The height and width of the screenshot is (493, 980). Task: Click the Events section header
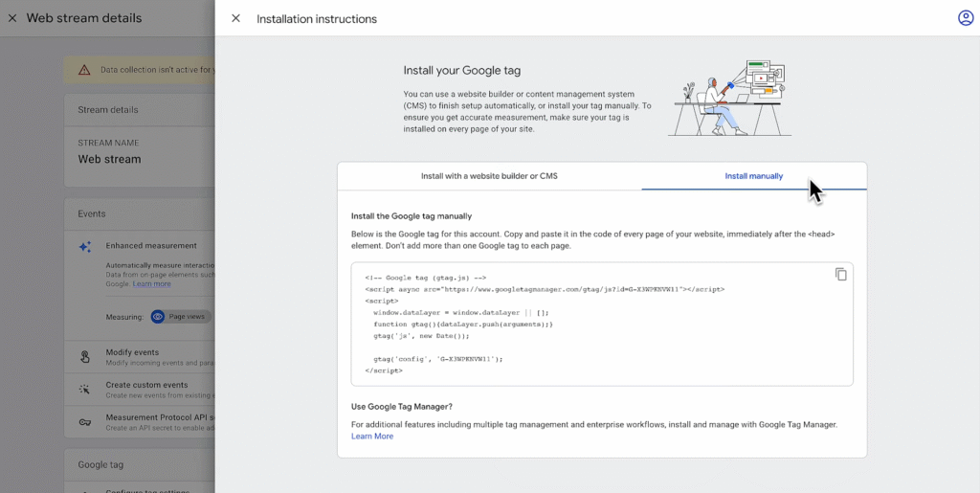(92, 213)
